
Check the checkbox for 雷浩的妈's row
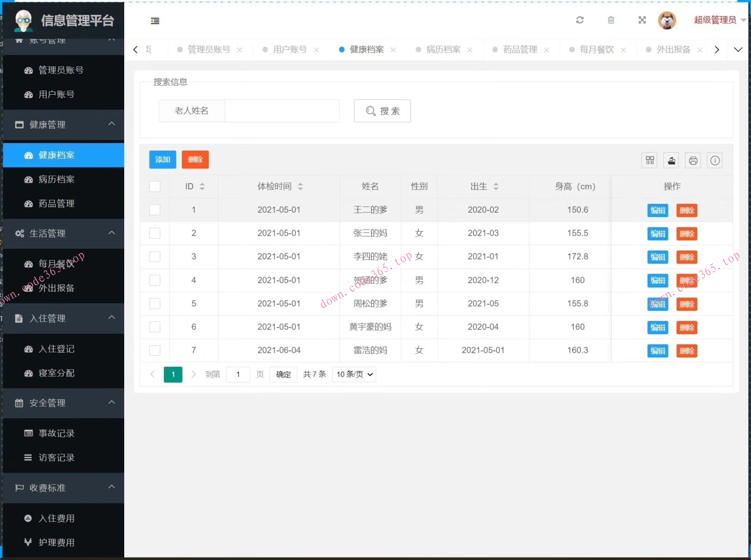155,350
